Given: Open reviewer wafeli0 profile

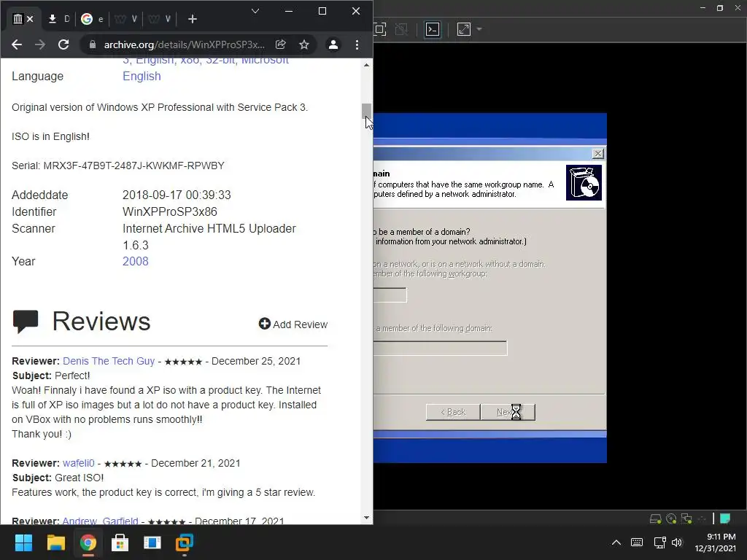Looking at the screenshot, I should point(79,463).
